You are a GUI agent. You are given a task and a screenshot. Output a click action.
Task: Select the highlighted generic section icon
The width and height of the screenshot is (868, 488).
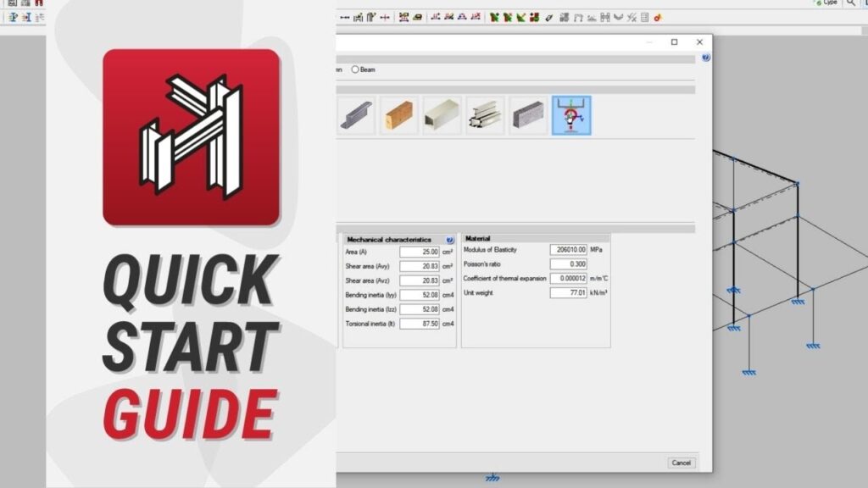click(572, 115)
